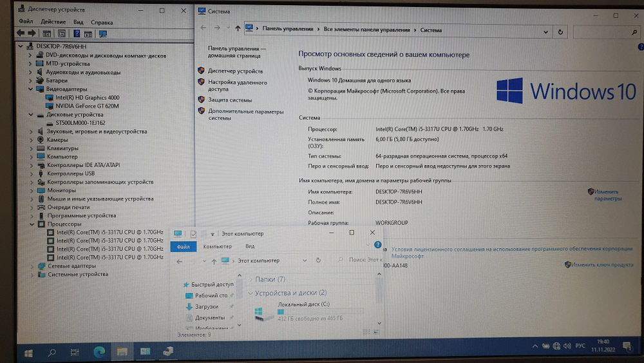Click Up arrow in Этот компьютер window

click(214, 262)
